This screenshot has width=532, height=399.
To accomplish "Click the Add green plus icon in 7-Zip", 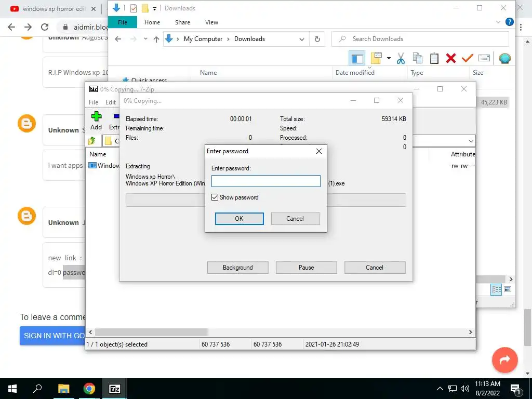I will click(x=96, y=116).
